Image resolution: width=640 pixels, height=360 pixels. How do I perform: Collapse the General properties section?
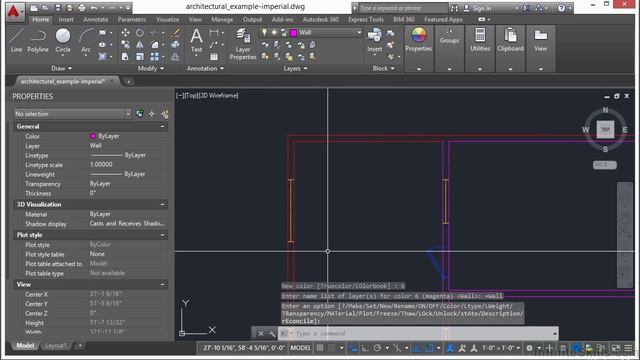(162, 127)
